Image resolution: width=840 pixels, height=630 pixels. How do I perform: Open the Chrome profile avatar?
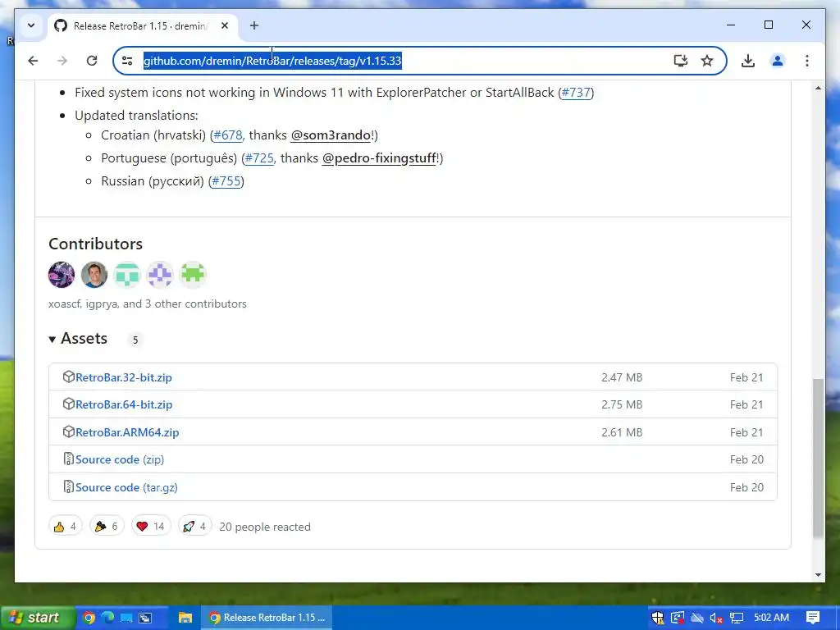(778, 61)
